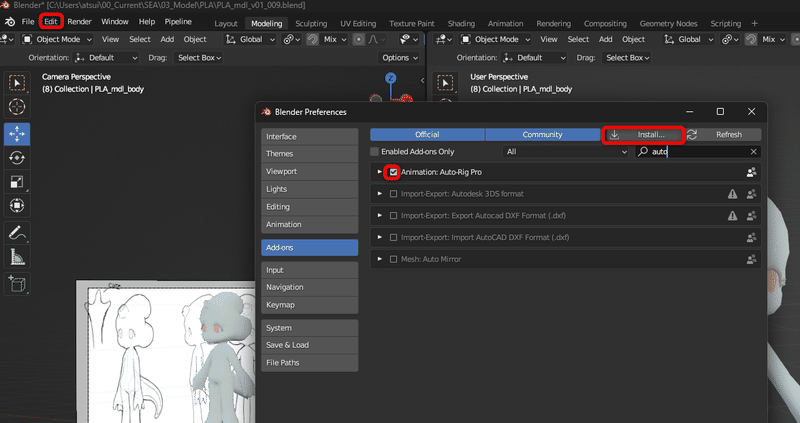Click community icon on Import AutoCAD DXF row
Image resolution: width=800 pixels, height=423 pixels.
click(x=751, y=237)
